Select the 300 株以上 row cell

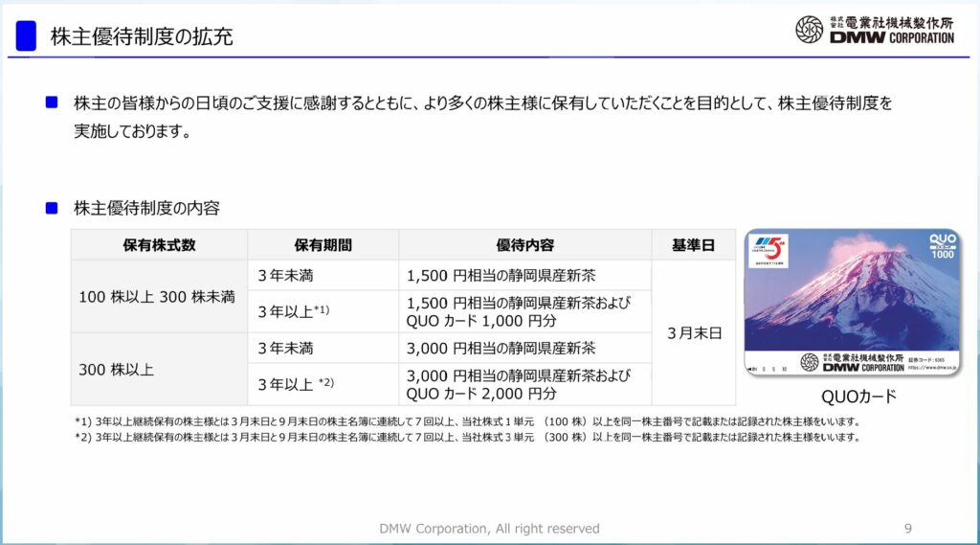click(x=116, y=369)
